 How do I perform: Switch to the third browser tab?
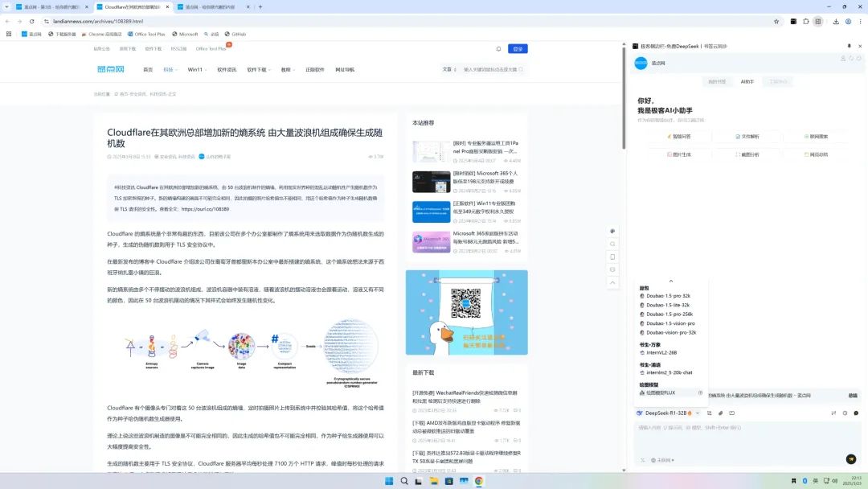pyautogui.click(x=213, y=7)
